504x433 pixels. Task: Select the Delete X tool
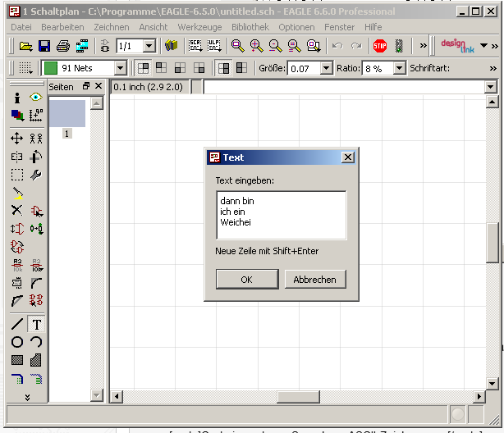coord(16,211)
